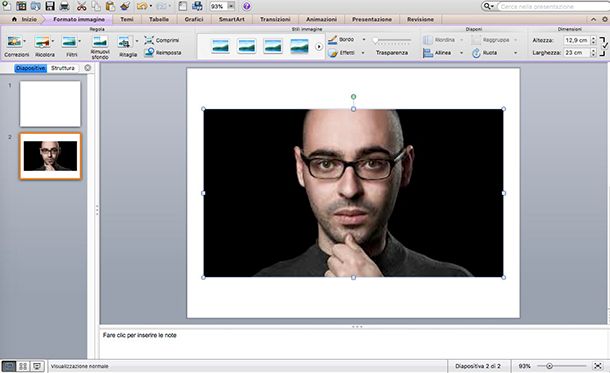Collapse the ribbon with the chevron

(593, 19)
